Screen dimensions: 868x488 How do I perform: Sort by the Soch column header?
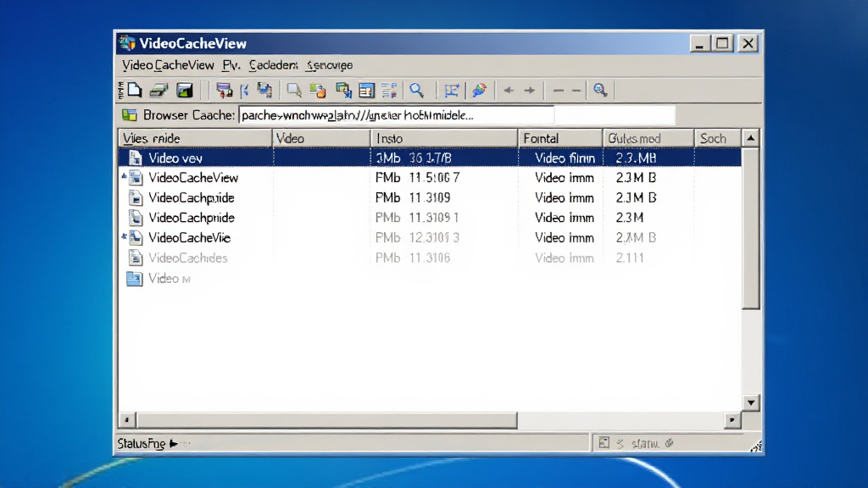tap(718, 138)
